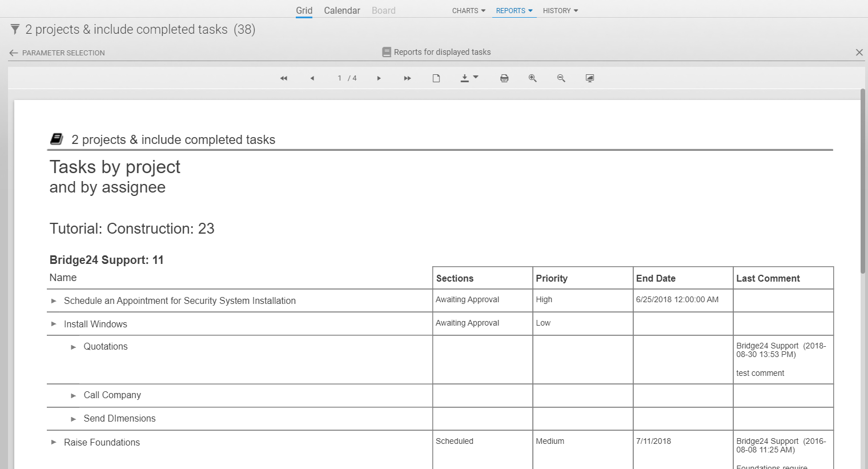Switch to Calendar view
868x469 pixels.
[342, 10]
